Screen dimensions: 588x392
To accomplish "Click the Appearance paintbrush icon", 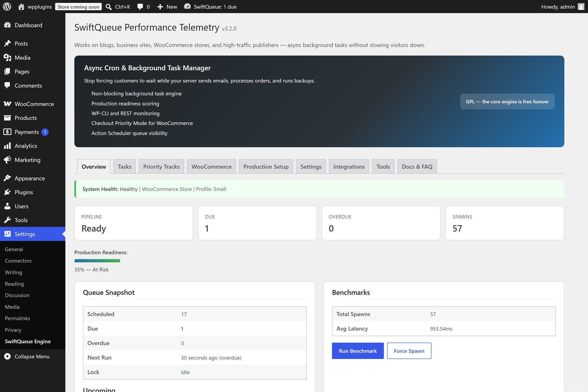I will click(7, 178).
